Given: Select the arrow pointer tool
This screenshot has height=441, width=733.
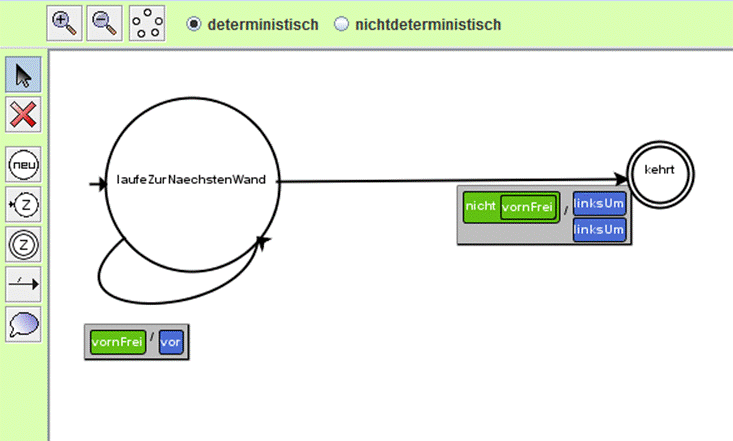Looking at the screenshot, I should pos(23,76).
